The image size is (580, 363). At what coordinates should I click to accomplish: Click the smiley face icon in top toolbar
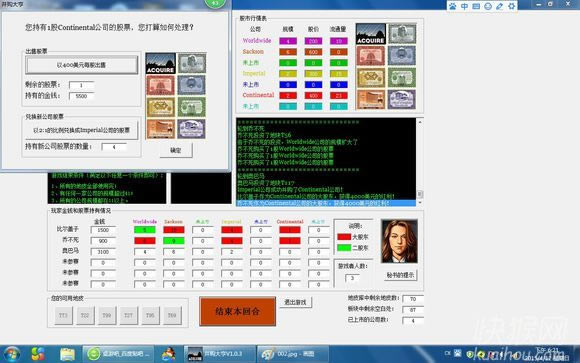(488, 6)
